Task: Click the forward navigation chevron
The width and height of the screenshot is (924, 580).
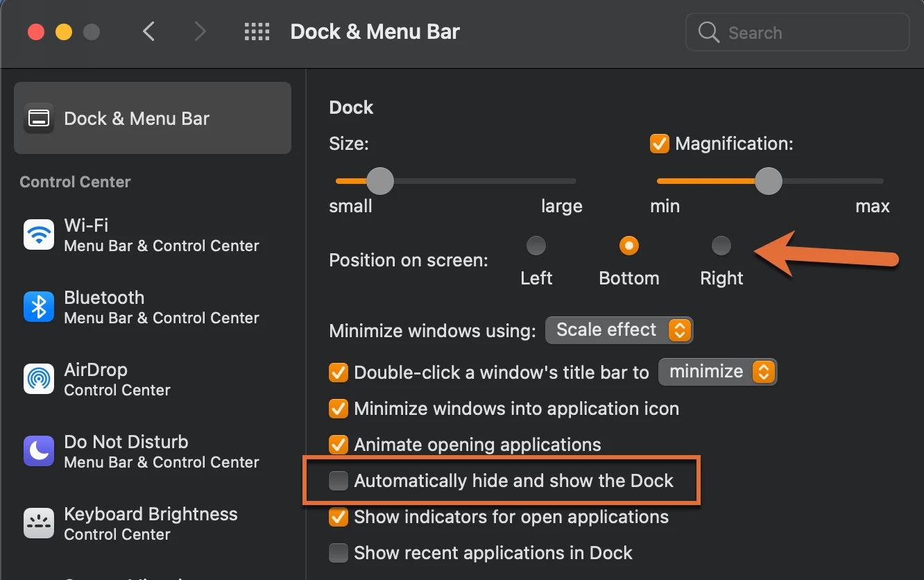Action: [x=200, y=31]
